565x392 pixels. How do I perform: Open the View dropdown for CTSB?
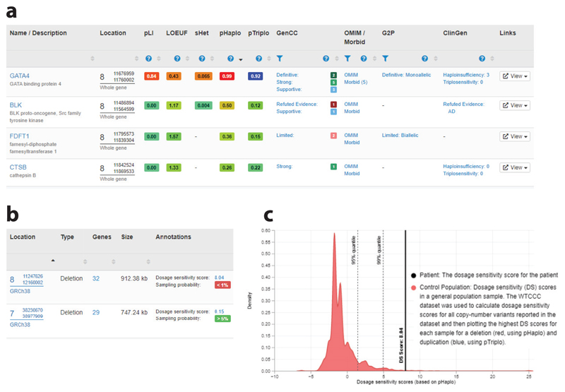tap(515, 167)
